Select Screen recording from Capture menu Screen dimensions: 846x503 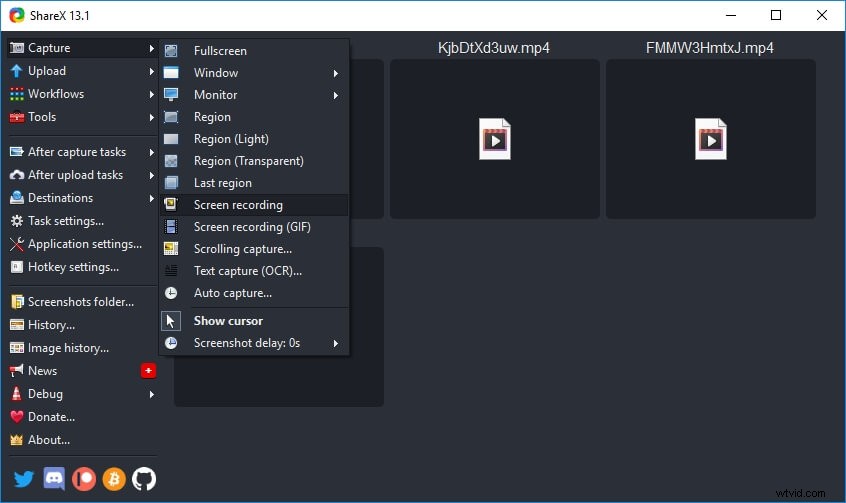click(238, 205)
